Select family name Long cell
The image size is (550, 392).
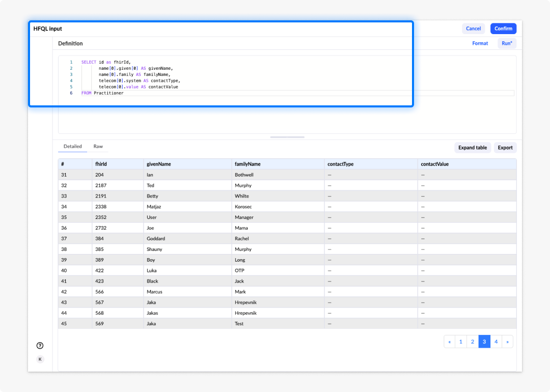click(278, 260)
